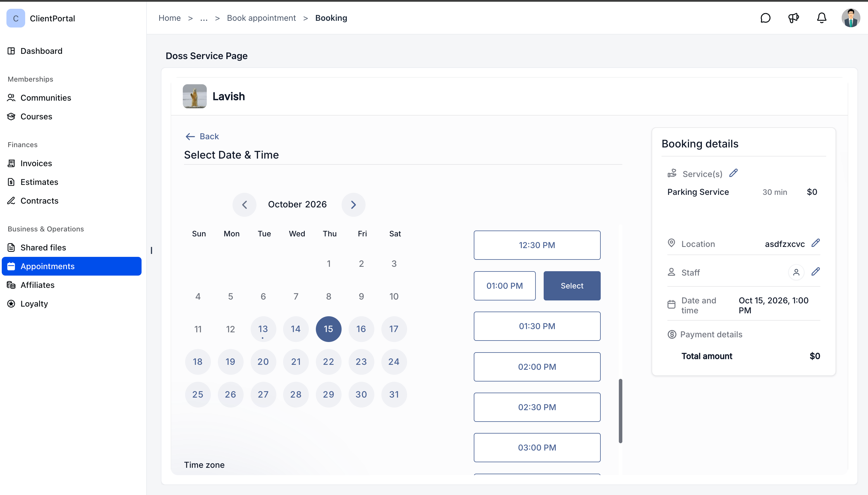Click the Select button for 01:00 PM
Image resolution: width=868 pixels, height=495 pixels.
[x=572, y=286]
